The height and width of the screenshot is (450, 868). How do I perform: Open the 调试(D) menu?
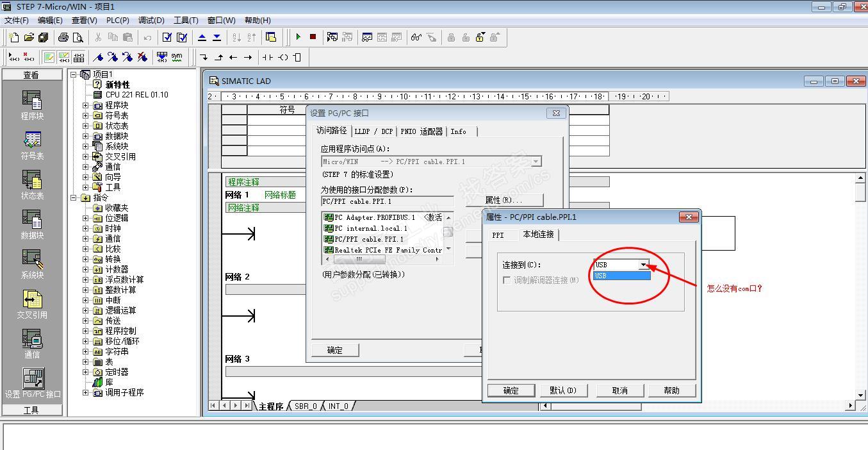point(151,21)
